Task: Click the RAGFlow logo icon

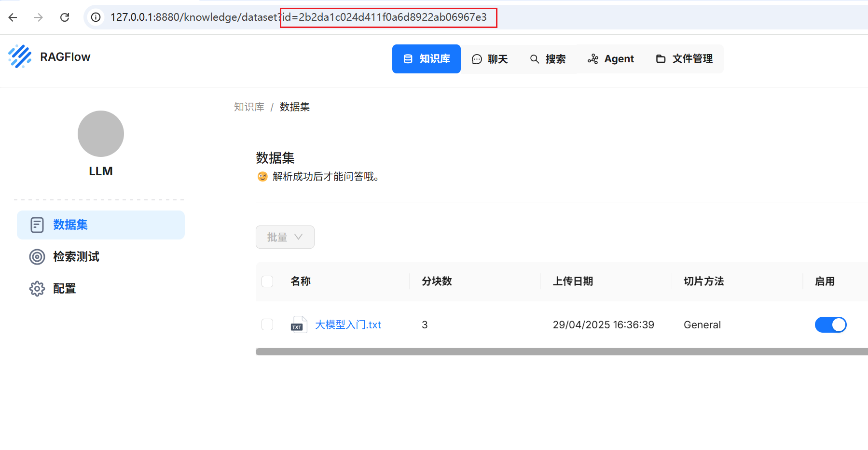Action: [x=20, y=56]
